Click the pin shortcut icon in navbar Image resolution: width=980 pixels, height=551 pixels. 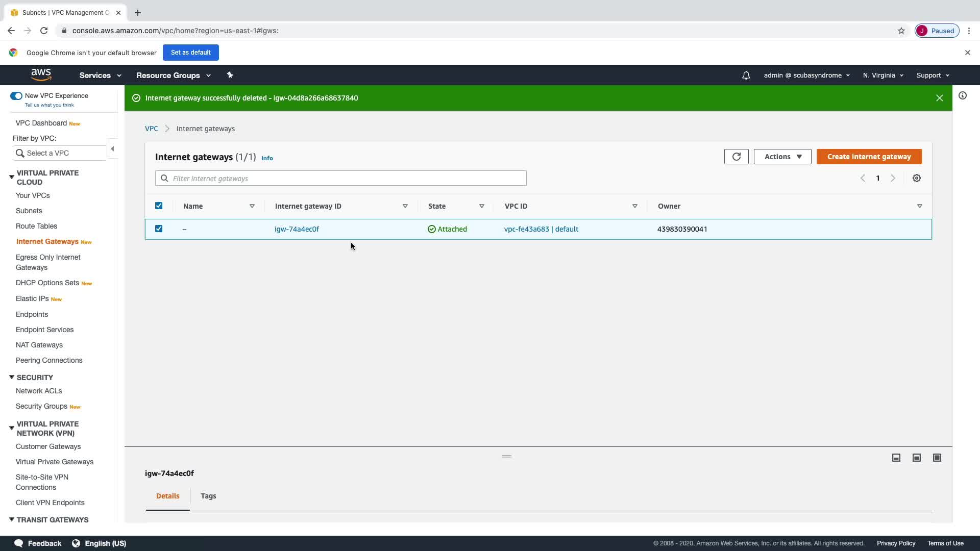[x=230, y=75]
